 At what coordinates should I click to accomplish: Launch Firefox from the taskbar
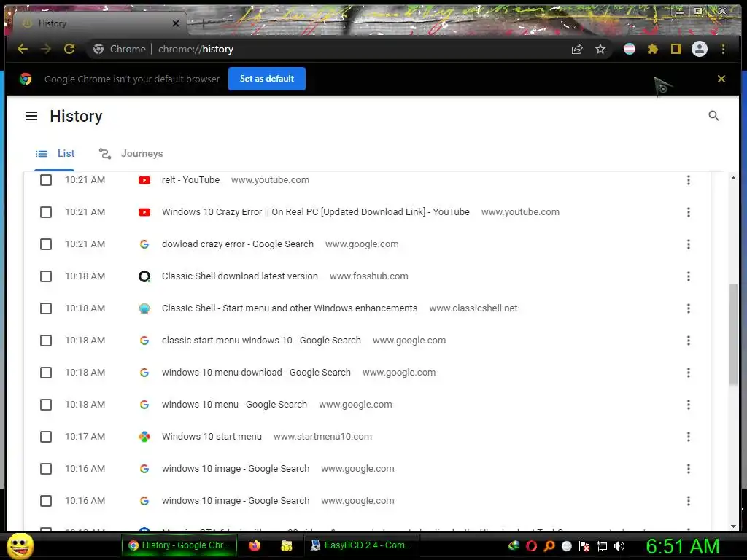click(x=255, y=545)
